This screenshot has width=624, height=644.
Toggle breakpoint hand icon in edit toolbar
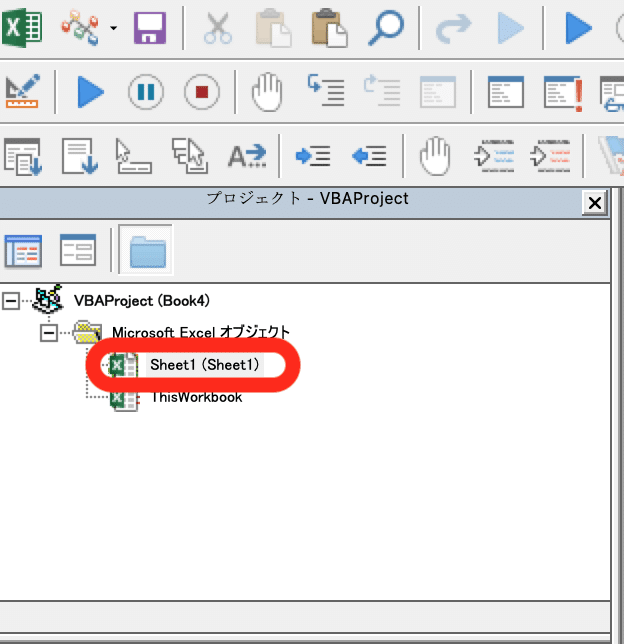435,156
